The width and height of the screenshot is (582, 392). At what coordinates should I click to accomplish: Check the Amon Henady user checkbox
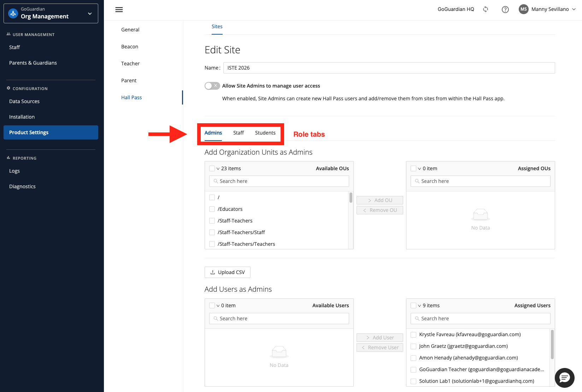pos(413,358)
